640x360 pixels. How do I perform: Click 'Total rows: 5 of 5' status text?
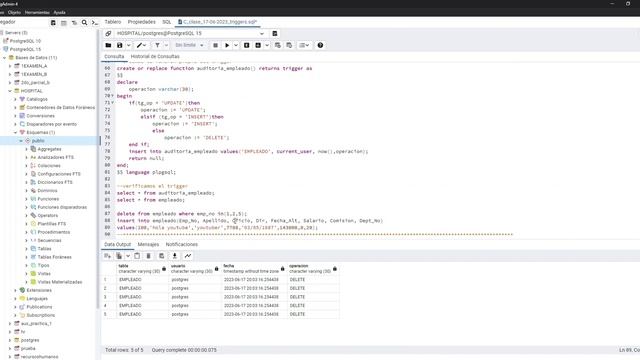(x=124, y=350)
